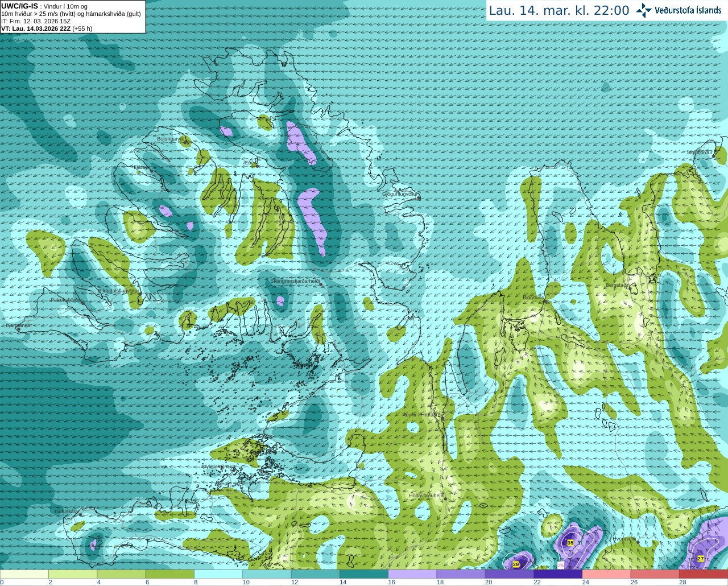Click the Gjögurflugvöllur station label
This screenshot has height=586, width=728.
tap(400, 194)
